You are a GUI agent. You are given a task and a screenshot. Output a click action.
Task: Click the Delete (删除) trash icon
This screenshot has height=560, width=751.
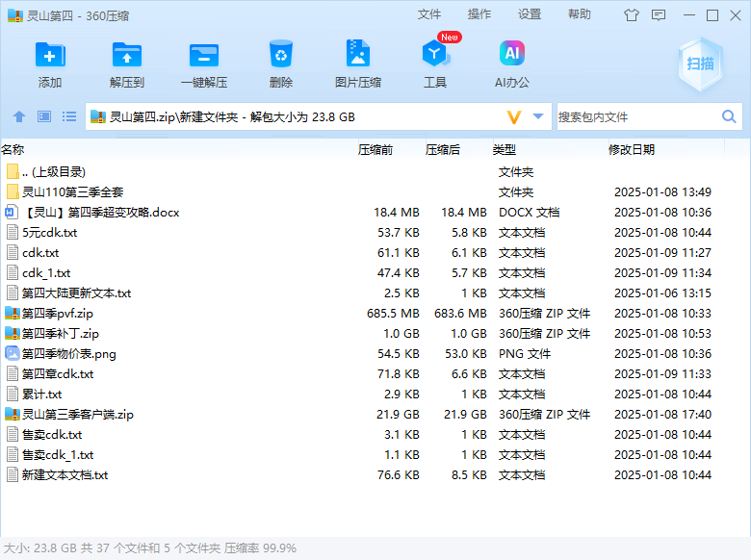tap(281, 56)
